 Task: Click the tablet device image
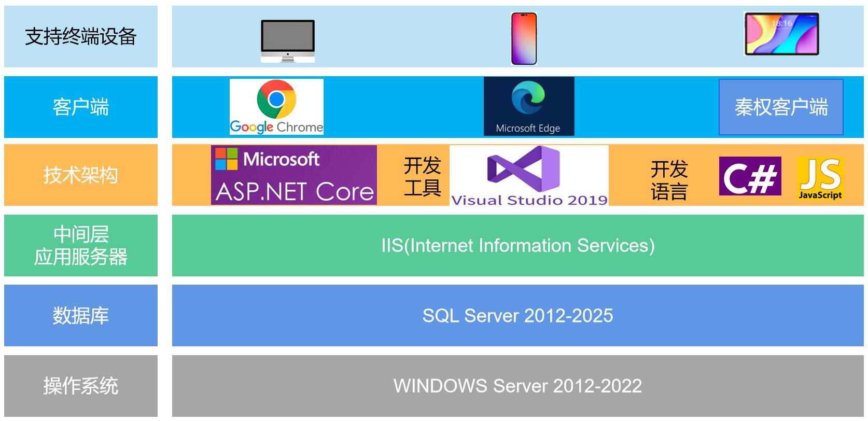coord(781,34)
